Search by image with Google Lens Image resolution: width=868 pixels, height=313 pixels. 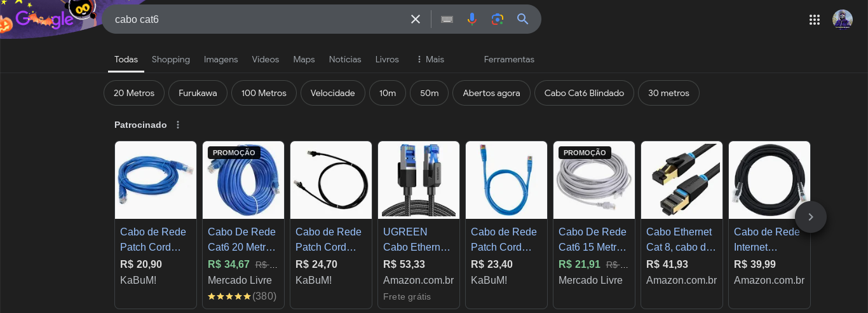[498, 19]
